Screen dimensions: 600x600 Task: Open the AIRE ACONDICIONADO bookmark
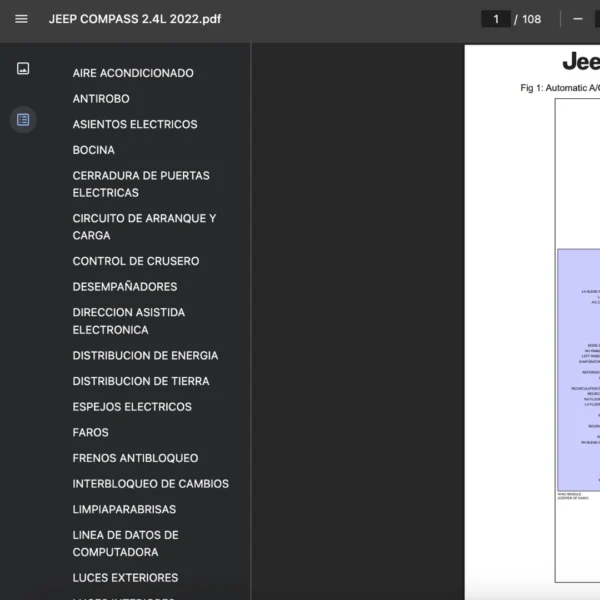pos(133,73)
